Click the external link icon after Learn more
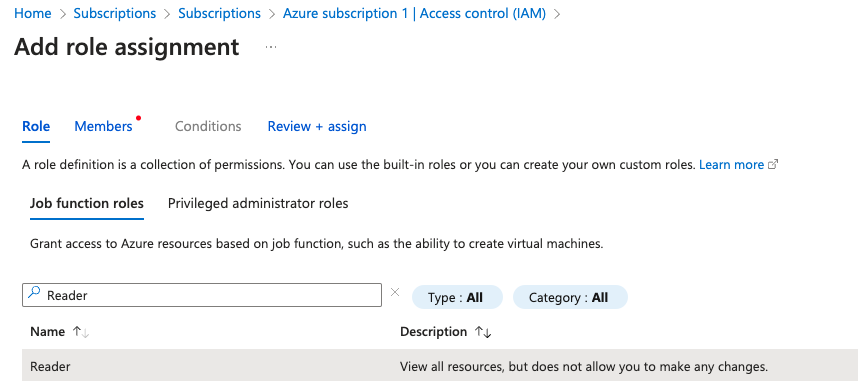 click(773, 165)
